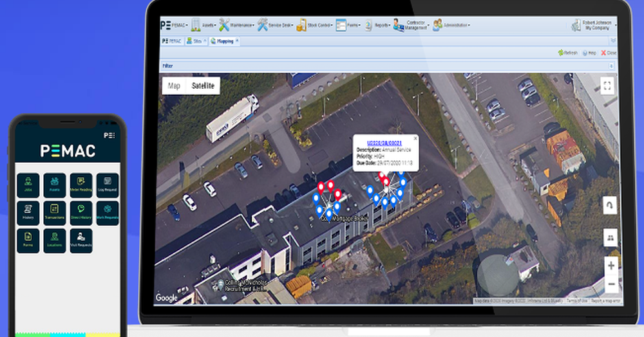This screenshot has height=337, width=644.
Task: Switch to the PEMAC home tab
Action: click(172, 41)
